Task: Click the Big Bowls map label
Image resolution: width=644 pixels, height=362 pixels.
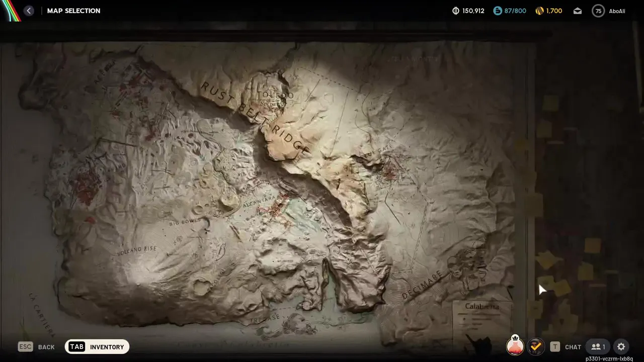Action: click(x=184, y=222)
